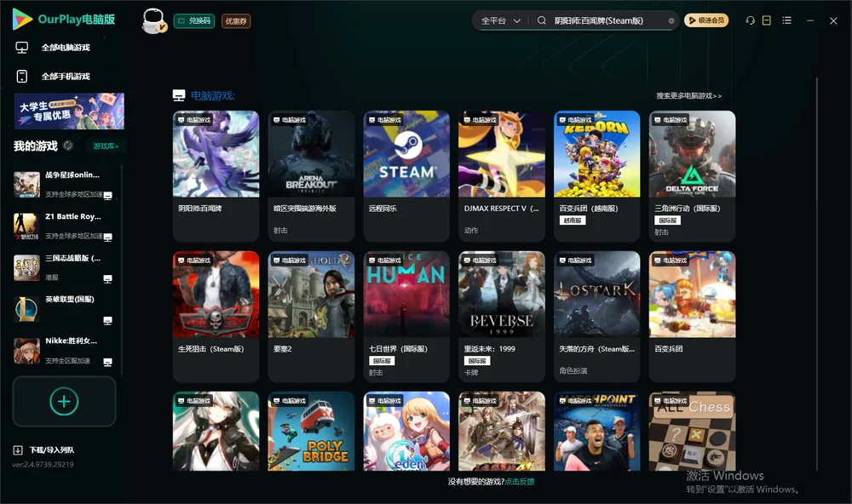Open the 七日世界 Once Human card
This screenshot has height=504, width=852.
406,317
